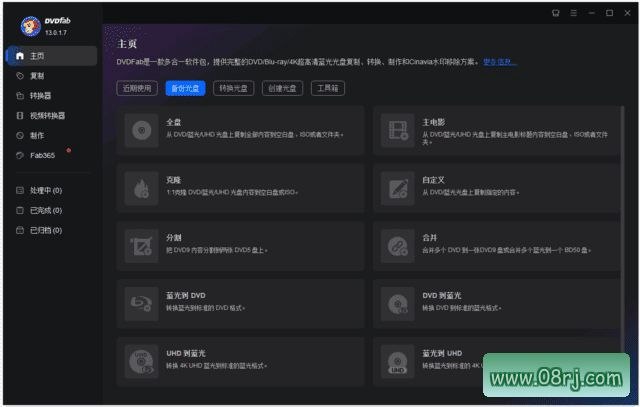Open the 复制 copy module in sidebar
This screenshot has width=640, height=407.
tap(51, 76)
